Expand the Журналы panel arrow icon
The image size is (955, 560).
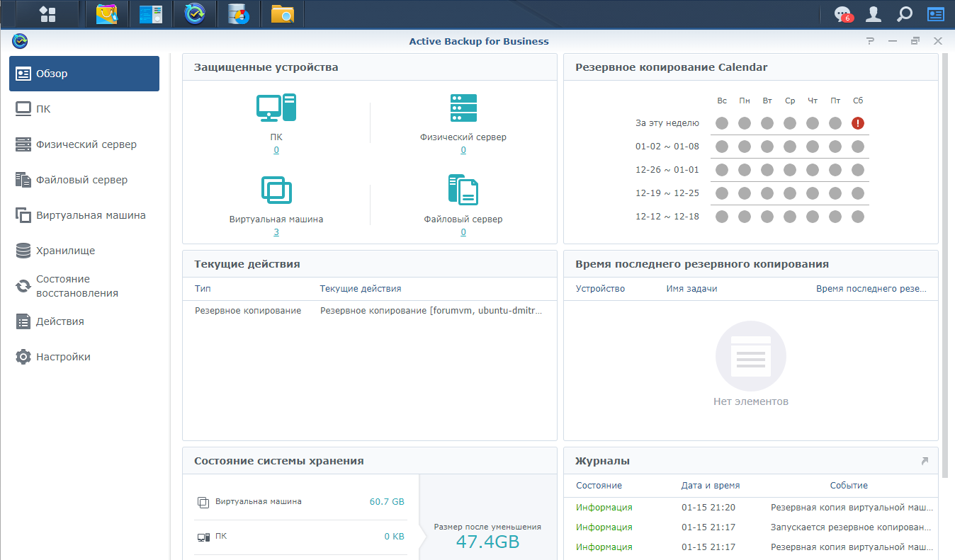[x=925, y=461]
